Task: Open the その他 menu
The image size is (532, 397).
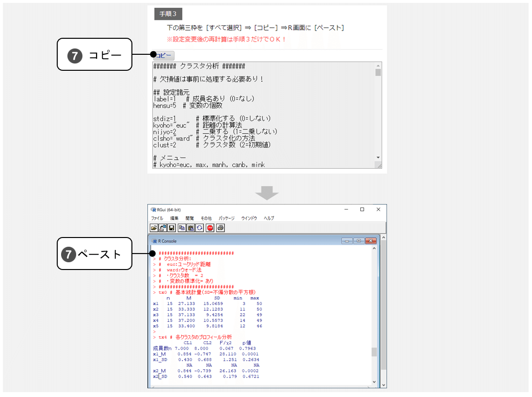Action: (x=206, y=218)
